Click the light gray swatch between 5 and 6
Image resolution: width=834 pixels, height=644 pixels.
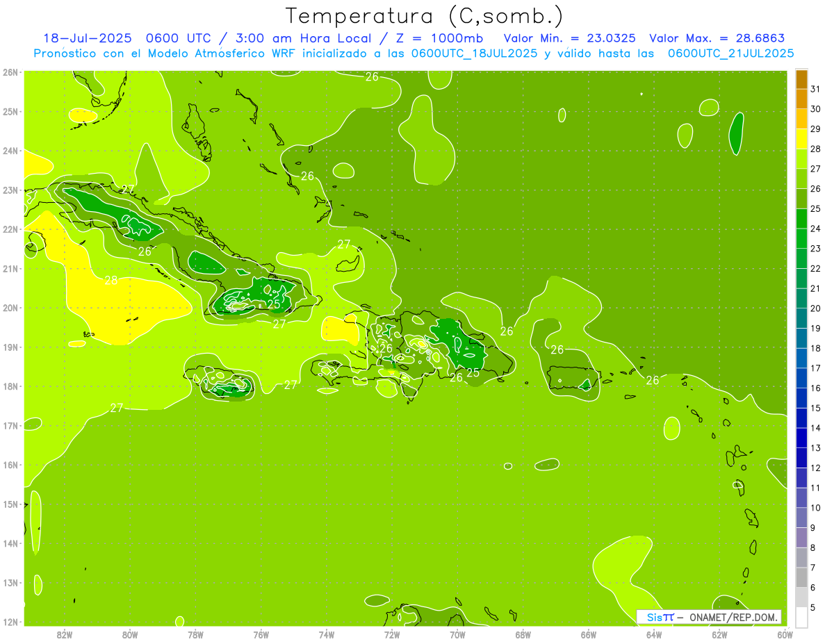(801, 597)
